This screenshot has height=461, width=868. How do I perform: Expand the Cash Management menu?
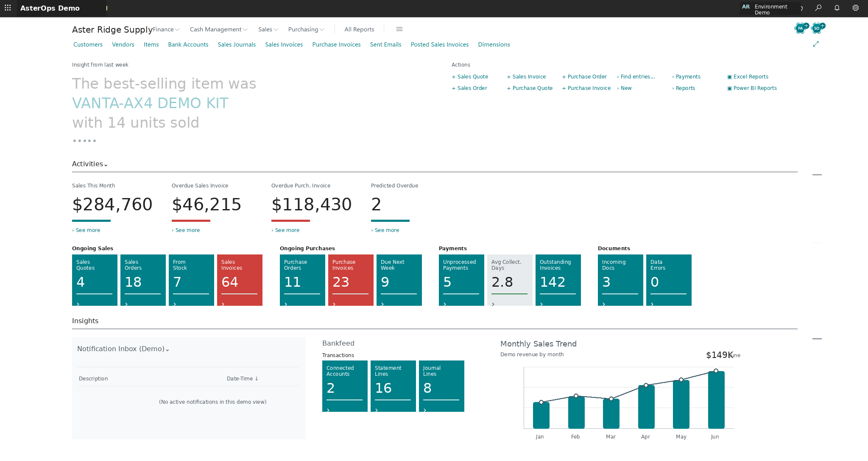point(218,29)
